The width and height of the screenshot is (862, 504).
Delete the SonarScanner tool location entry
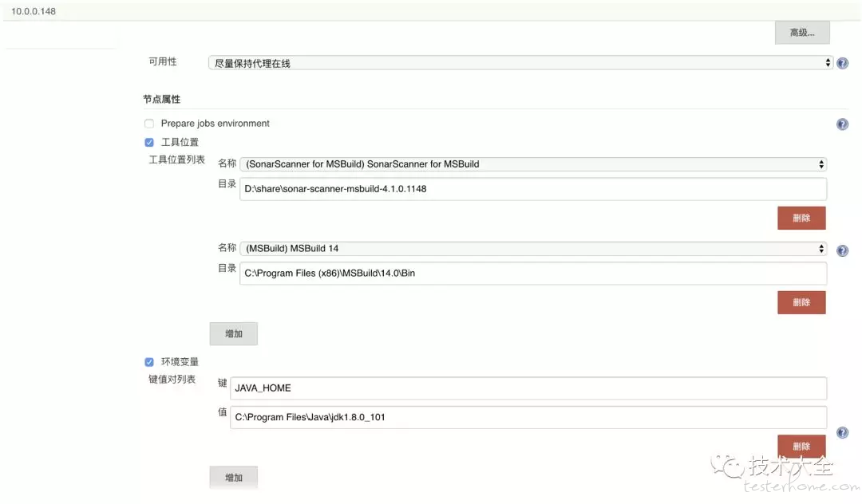pos(801,218)
